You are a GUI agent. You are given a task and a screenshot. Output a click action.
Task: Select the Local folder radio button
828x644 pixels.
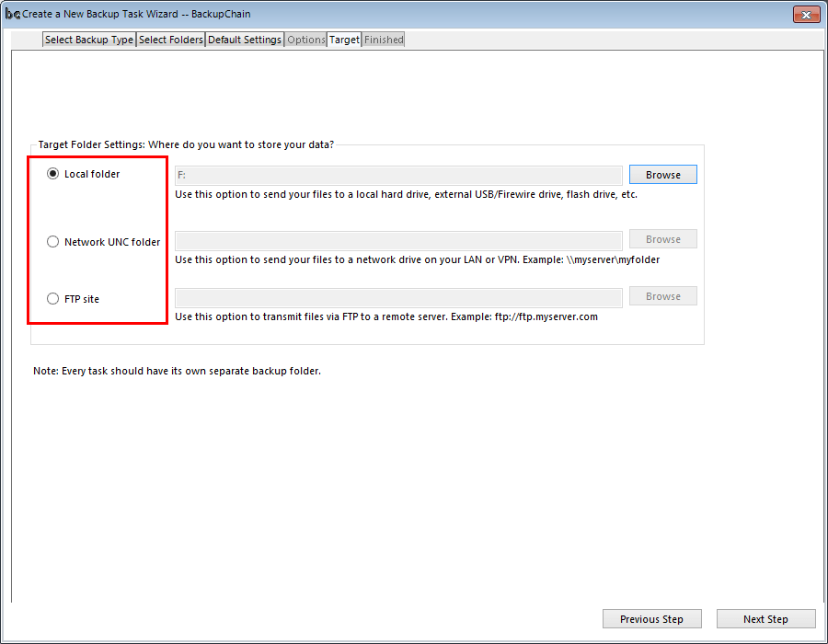click(x=52, y=174)
